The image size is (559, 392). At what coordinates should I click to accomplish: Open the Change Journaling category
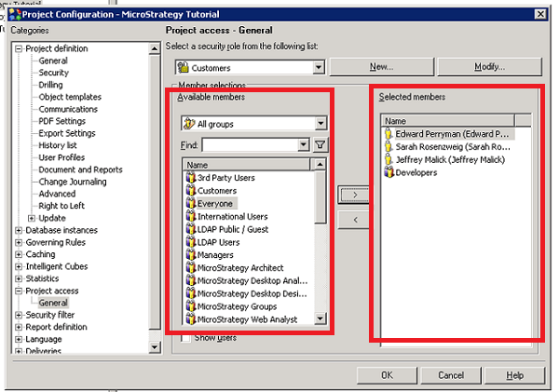(x=73, y=182)
